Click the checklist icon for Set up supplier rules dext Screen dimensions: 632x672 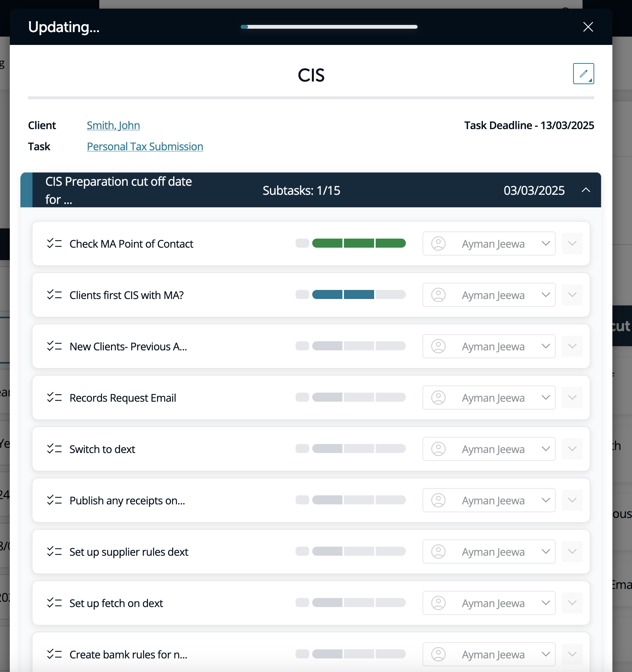coord(54,552)
